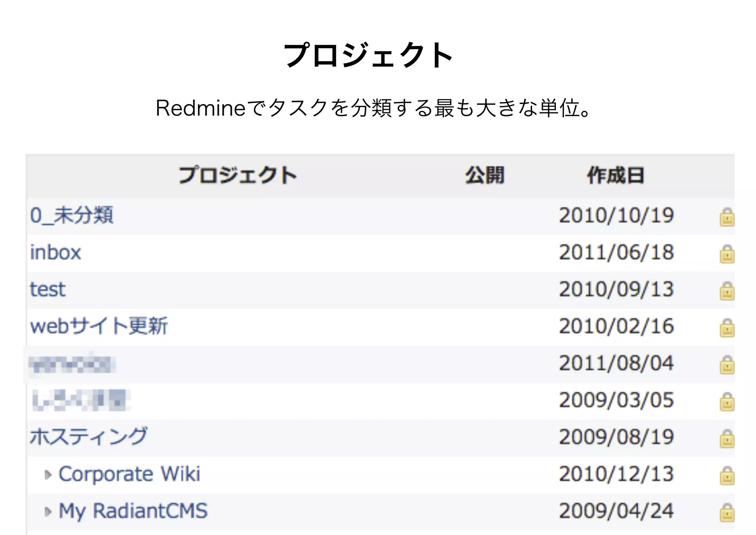
Task: Click the lock icon beside date 2011/08/04
Action: tap(727, 365)
